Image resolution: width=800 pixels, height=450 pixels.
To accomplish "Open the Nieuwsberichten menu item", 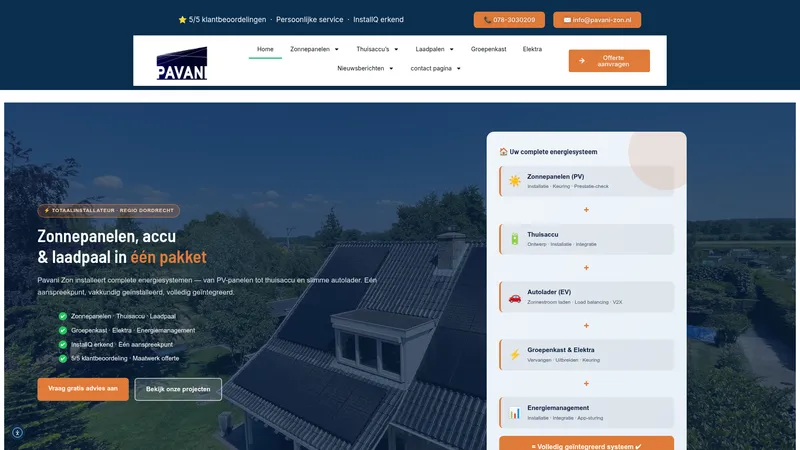I will pos(361,68).
